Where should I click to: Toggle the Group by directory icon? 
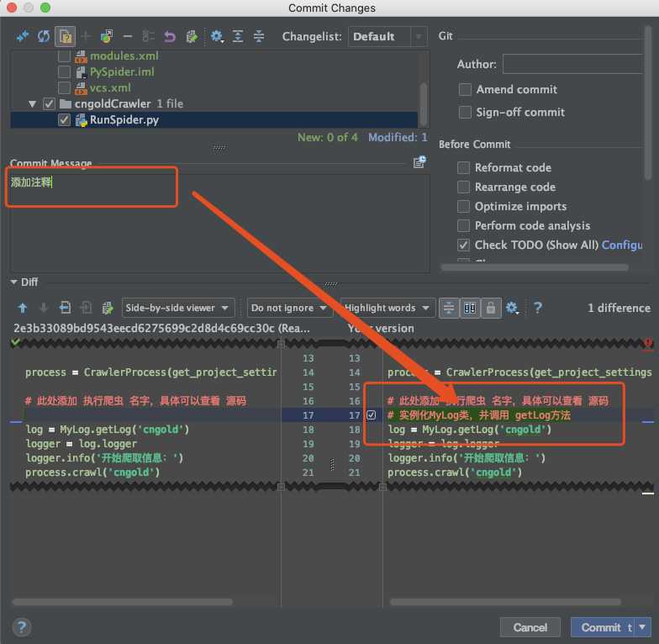pos(66,37)
